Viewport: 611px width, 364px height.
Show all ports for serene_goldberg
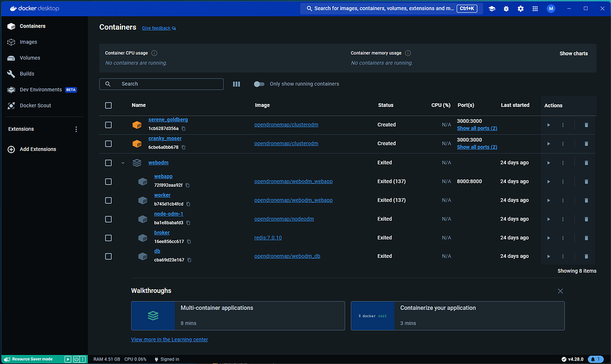click(x=476, y=128)
